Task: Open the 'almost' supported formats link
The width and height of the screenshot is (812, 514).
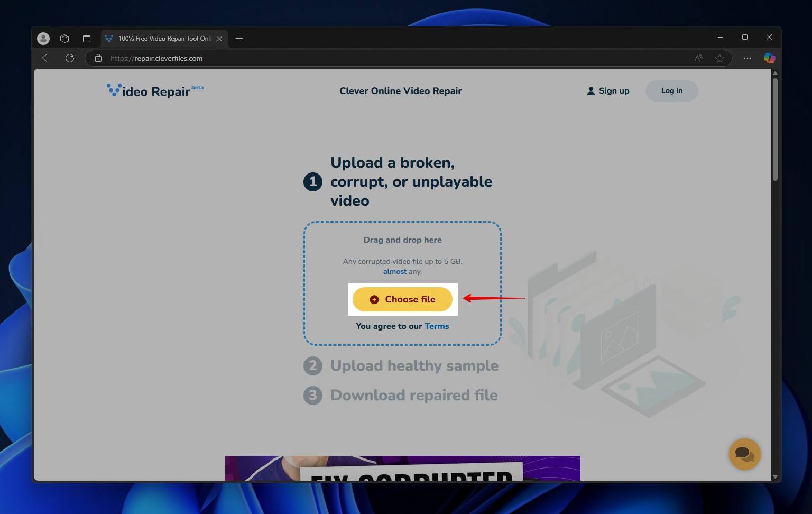Action: point(395,271)
